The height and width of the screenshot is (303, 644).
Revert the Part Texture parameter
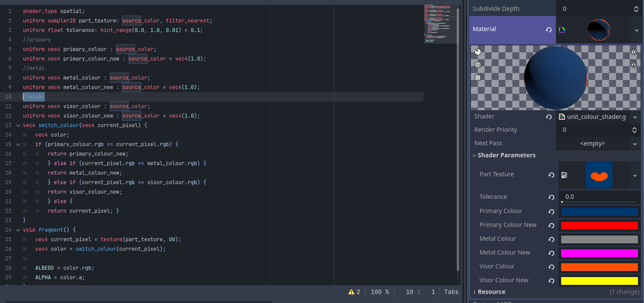click(x=551, y=175)
